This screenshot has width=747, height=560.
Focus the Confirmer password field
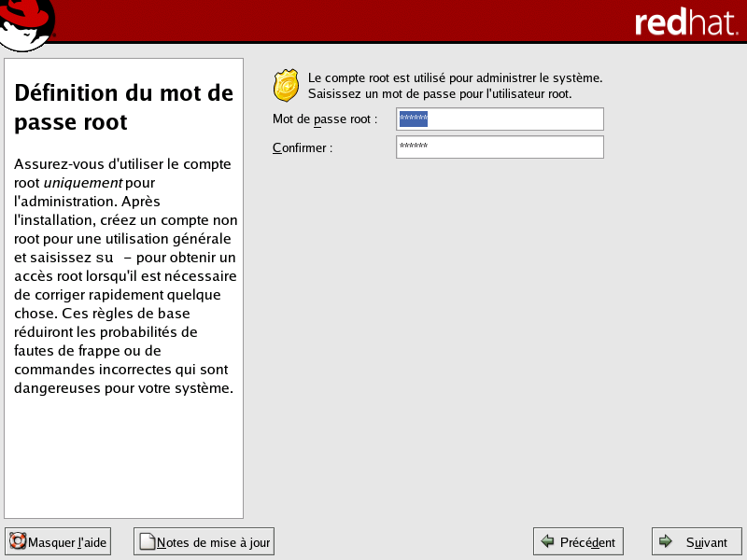click(x=500, y=147)
